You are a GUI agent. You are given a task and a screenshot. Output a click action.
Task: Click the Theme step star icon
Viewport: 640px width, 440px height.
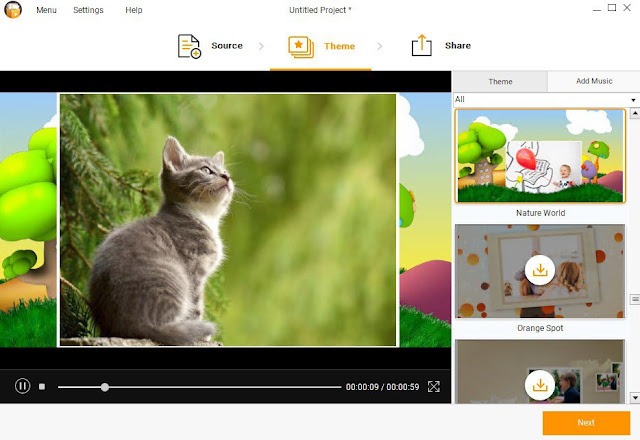301,47
